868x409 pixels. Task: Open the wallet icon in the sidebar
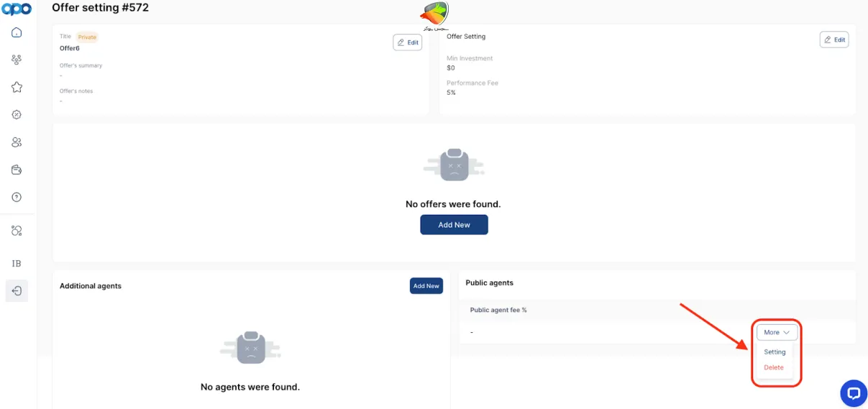click(17, 170)
